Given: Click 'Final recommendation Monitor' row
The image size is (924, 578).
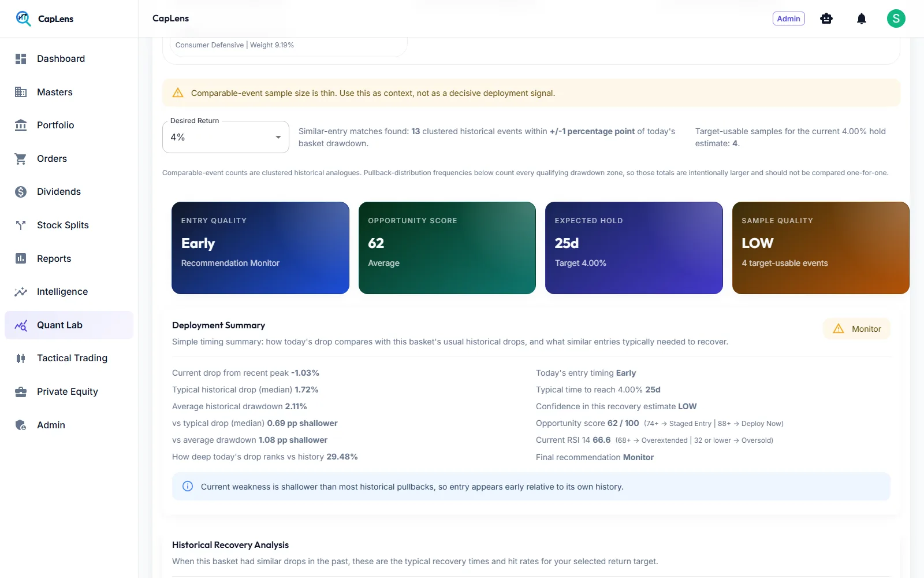Looking at the screenshot, I should (x=595, y=457).
